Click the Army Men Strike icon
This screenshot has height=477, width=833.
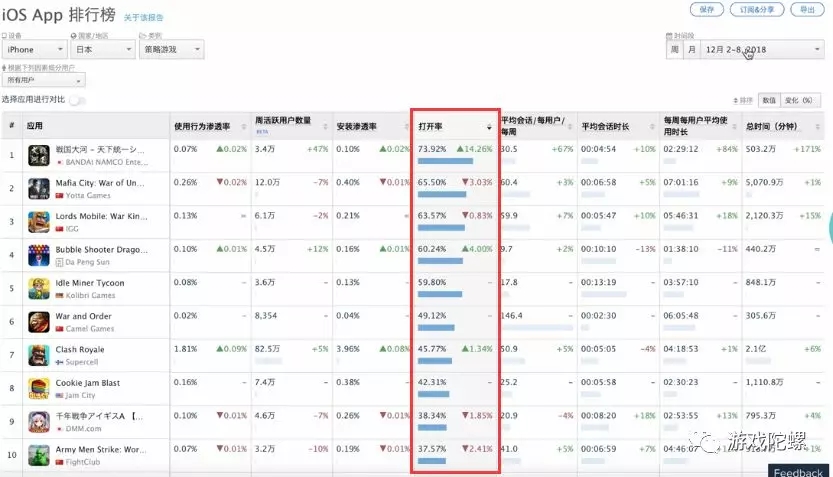39,455
